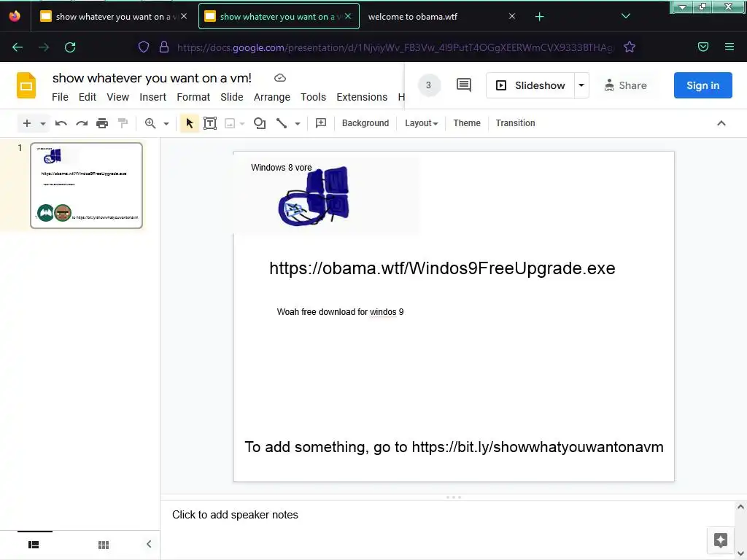This screenshot has width=747, height=560.
Task: Click the 3 viewers badge
Action: coord(429,85)
